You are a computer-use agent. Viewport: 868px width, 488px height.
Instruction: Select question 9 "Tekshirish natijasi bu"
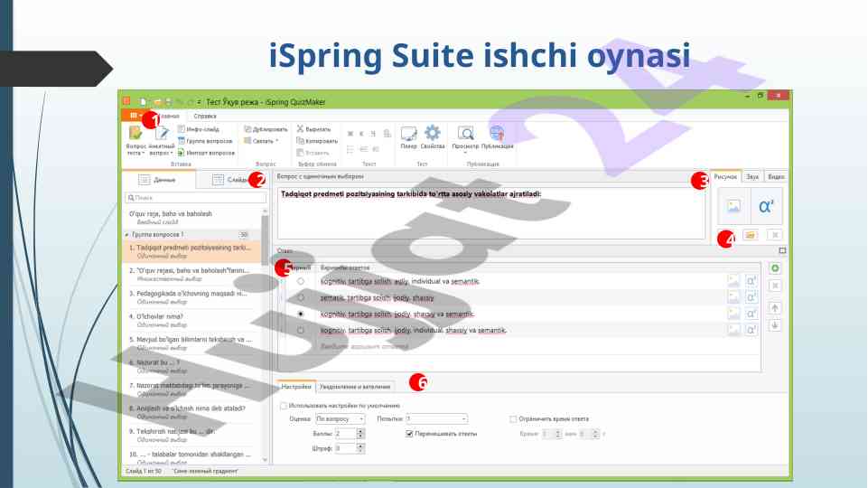191,435
